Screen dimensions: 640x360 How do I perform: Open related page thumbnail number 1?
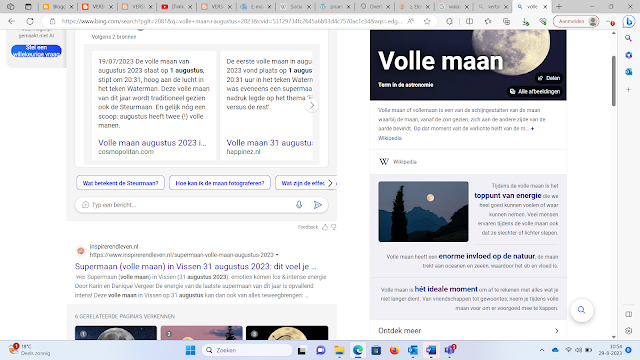point(116,333)
